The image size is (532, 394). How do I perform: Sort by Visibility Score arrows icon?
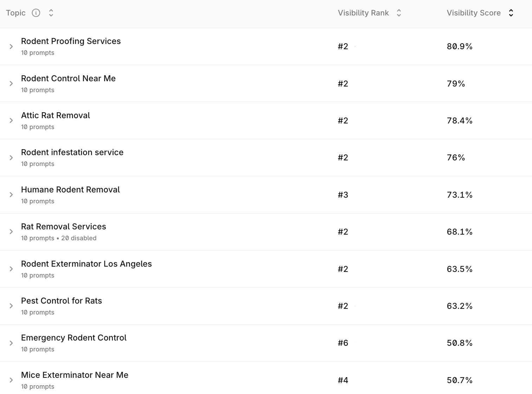click(x=511, y=13)
